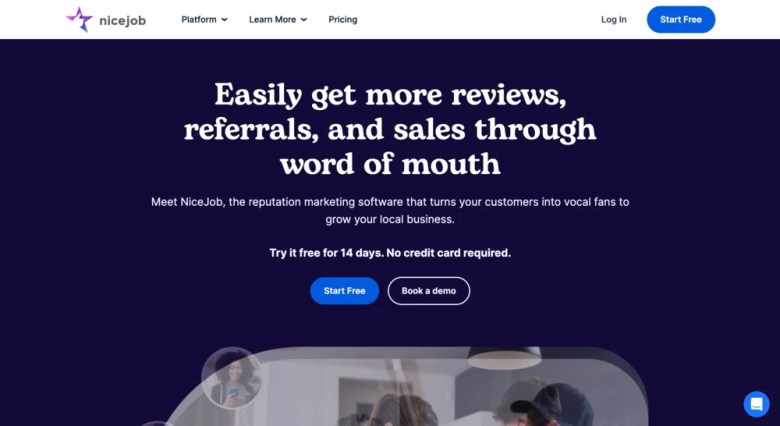Viewport: 780px width, 426px height.
Task: Click partial circular avatar at lower left
Action: (157, 424)
